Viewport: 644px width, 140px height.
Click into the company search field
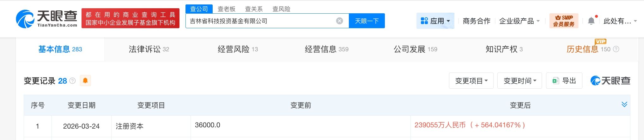261,21
